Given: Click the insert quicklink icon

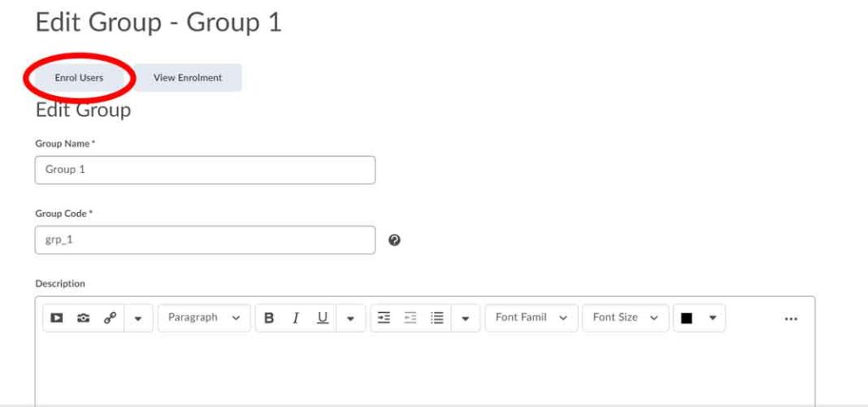Looking at the screenshot, I should pos(109,318).
